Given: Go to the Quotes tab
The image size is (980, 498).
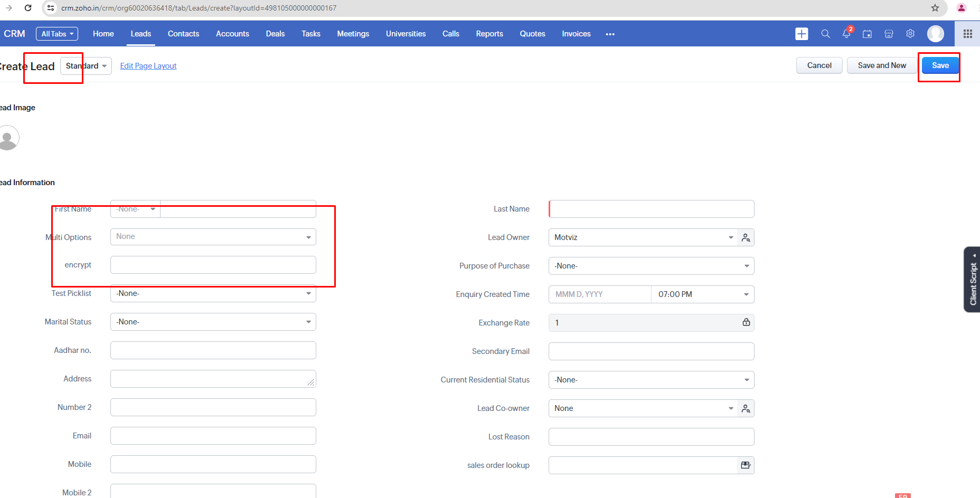Looking at the screenshot, I should click(532, 34).
